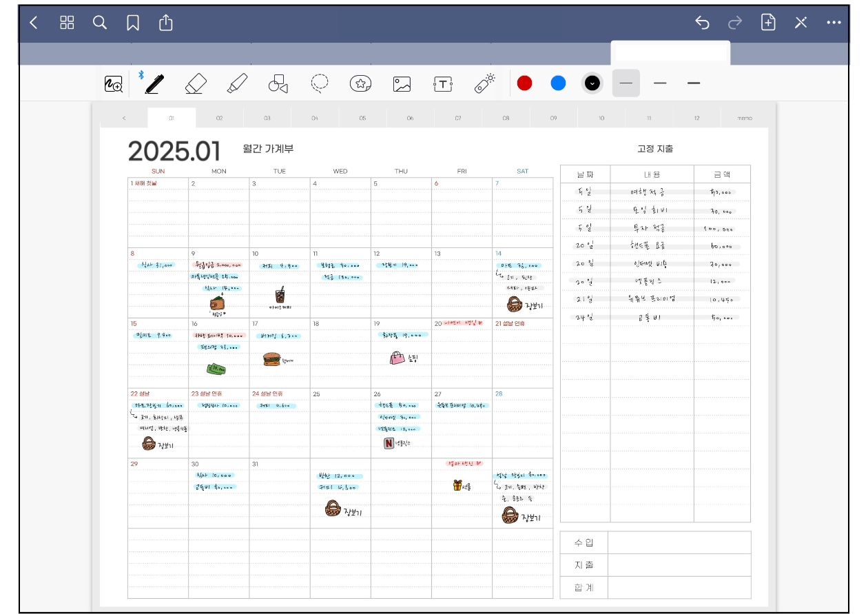This screenshot has height=614, width=868.
Task: Open the 08 month tab
Action: pos(506,118)
